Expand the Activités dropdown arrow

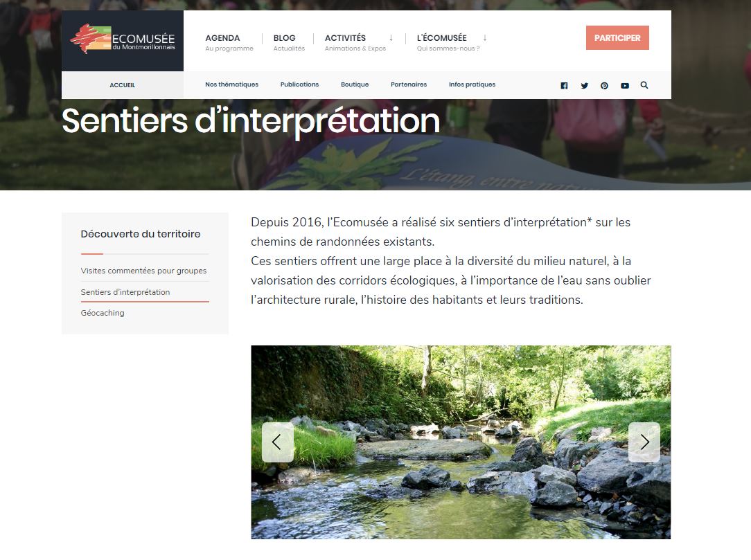391,38
